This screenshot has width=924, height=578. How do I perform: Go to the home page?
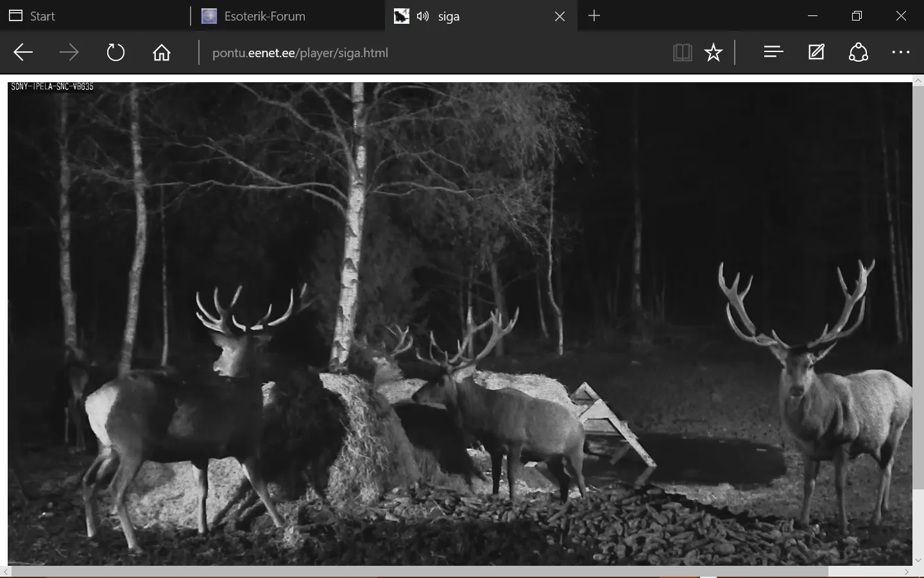(162, 53)
